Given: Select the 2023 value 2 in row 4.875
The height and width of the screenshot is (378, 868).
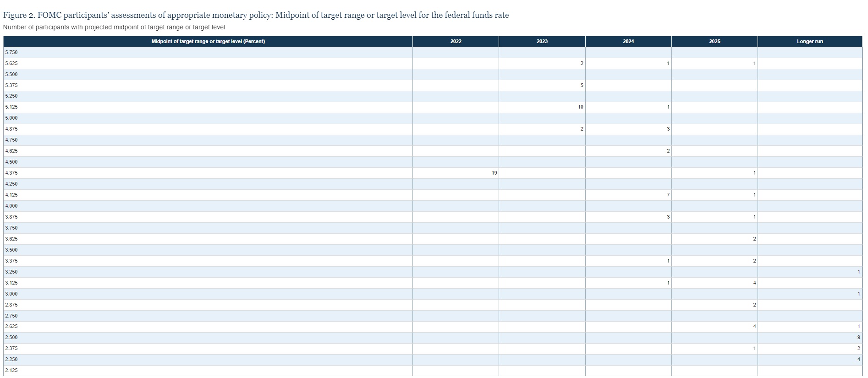Looking at the screenshot, I should 582,129.
